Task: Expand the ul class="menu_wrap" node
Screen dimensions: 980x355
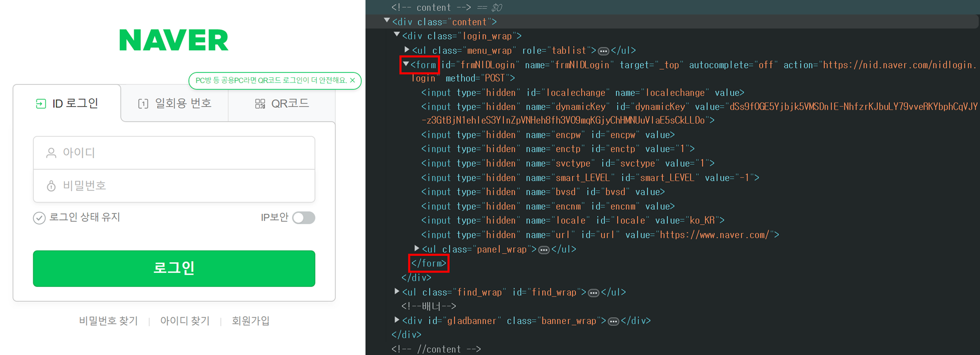Action: [407, 49]
